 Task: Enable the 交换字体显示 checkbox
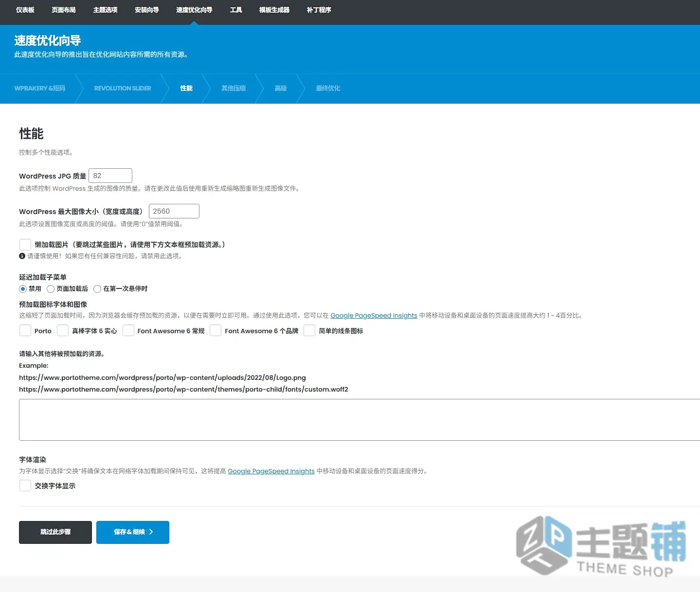coord(25,485)
